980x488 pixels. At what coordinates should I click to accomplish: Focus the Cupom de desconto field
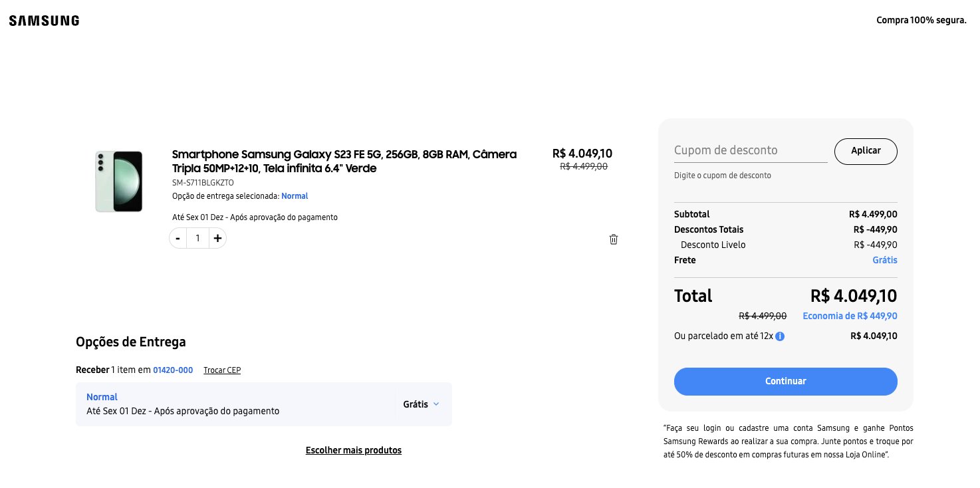pos(751,151)
